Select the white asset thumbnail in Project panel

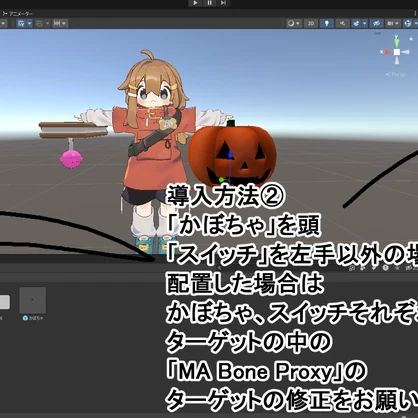4,302
